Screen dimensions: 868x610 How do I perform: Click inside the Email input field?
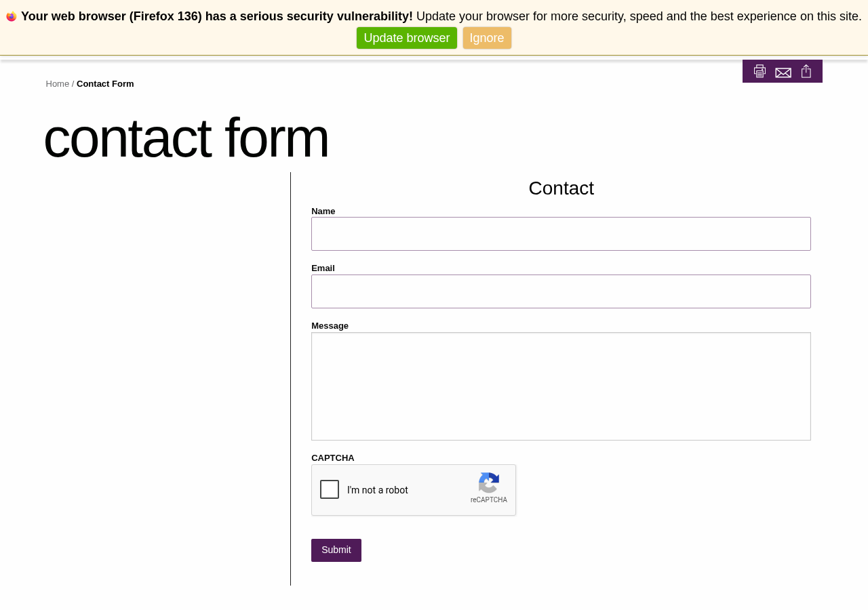[x=561, y=291]
